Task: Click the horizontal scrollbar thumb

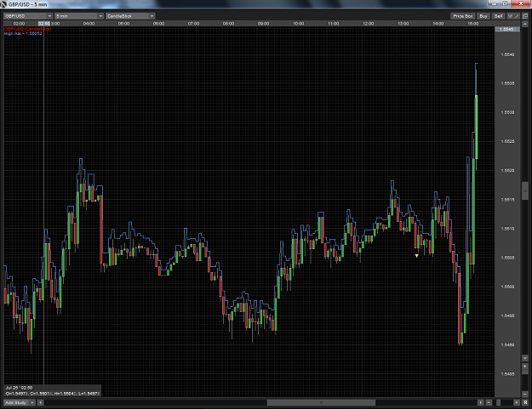Action: click(321, 402)
